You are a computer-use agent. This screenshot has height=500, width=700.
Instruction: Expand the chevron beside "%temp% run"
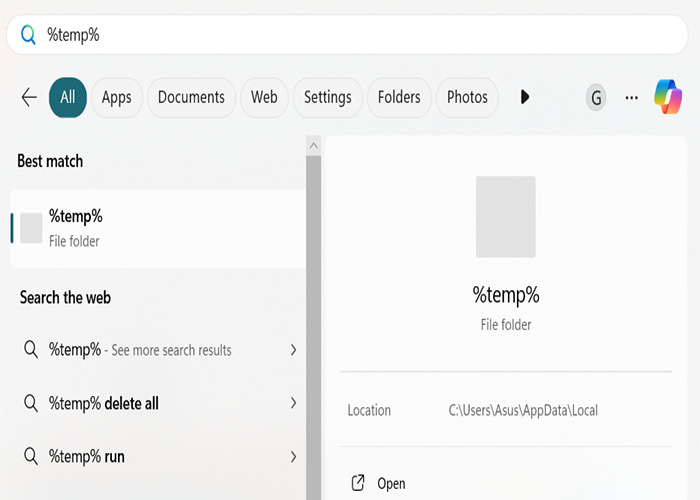pyautogui.click(x=293, y=456)
